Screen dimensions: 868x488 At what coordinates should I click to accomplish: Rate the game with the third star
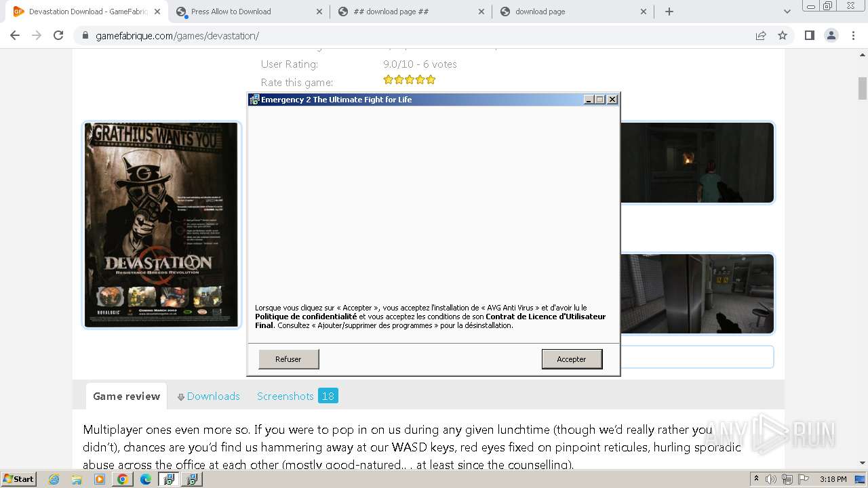[x=410, y=80]
